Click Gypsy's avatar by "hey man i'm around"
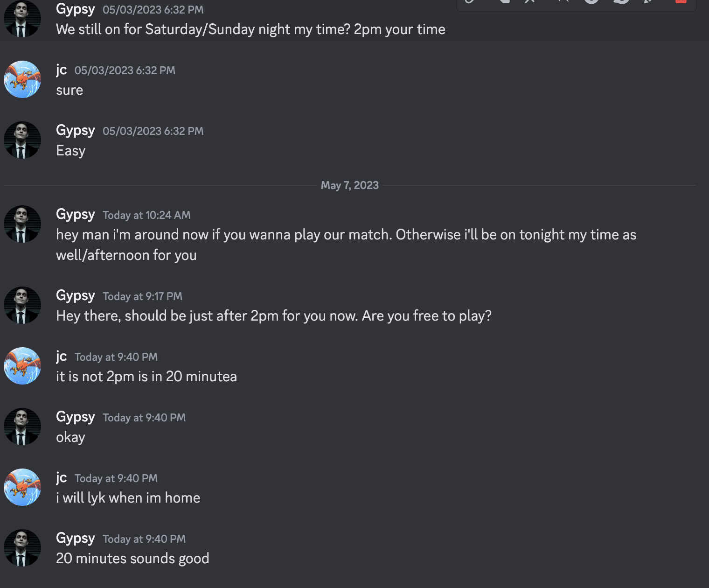Image resolution: width=709 pixels, height=588 pixels. click(x=22, y=224)
